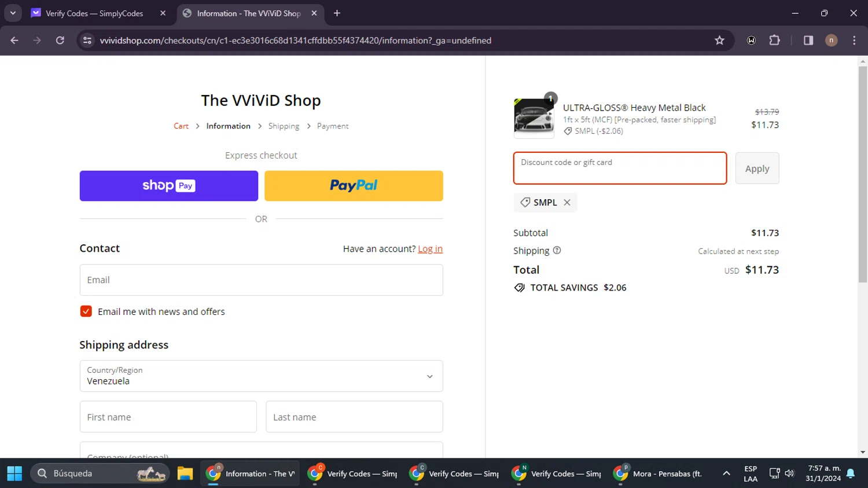Open the notifications bell icon
This screenshot has height=488, width=868.
(851, 474)
